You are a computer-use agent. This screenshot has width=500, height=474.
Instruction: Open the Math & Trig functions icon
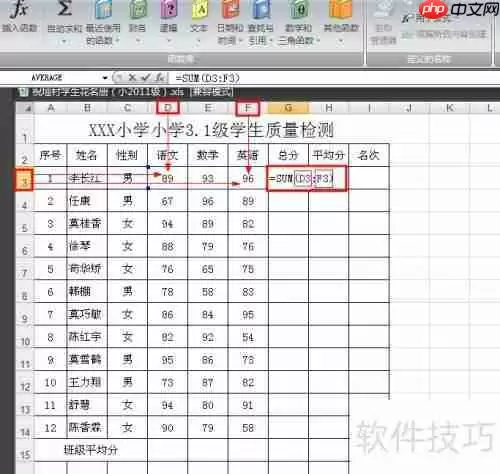tap(299, 9)
